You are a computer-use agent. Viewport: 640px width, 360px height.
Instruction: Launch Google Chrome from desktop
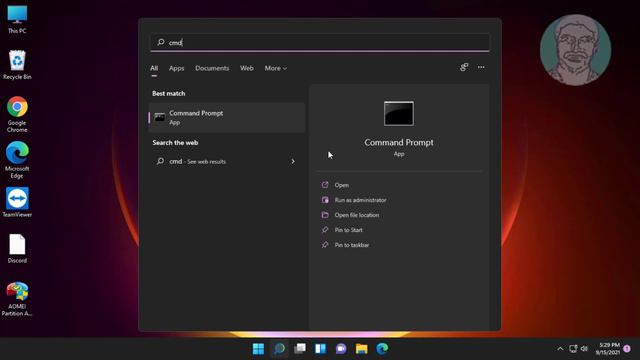[17, 114]
